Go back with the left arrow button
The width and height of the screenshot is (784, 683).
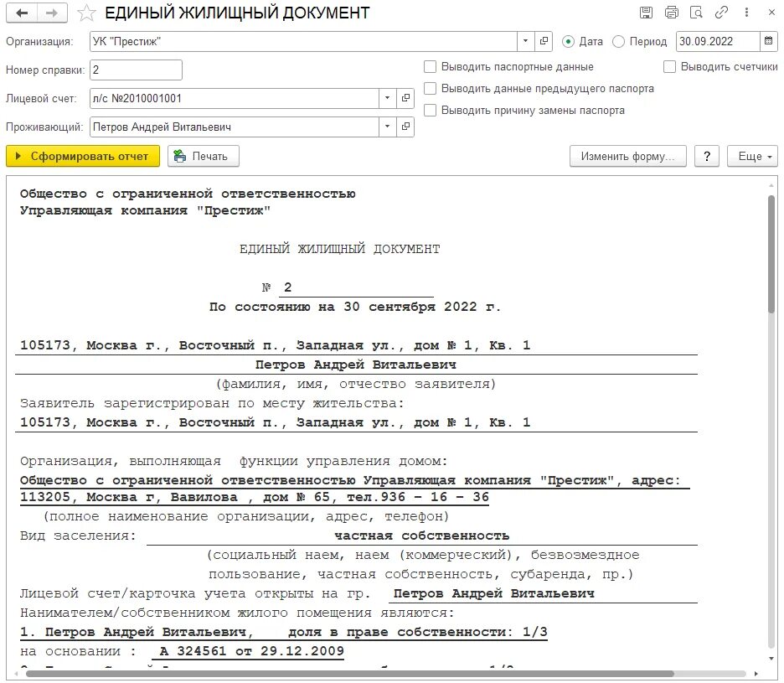coord(22,13)
